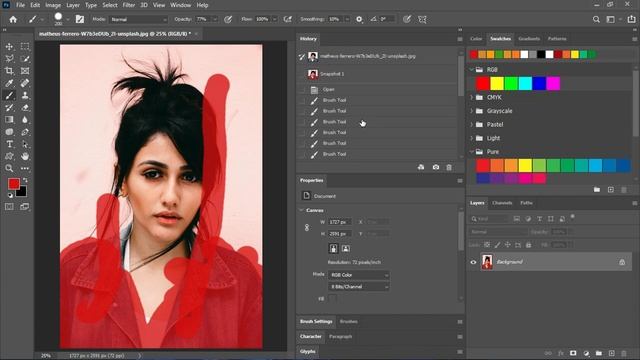This screenshot has width=640, height=360.
Task: Set history brush source on first snapshot
Action: click(302, 56)
